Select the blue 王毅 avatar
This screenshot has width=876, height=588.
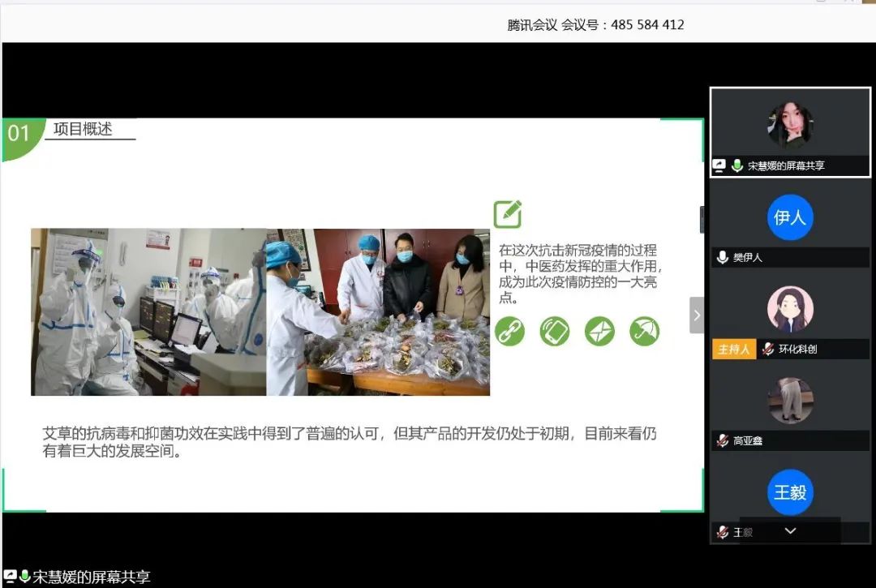point(790,492)
